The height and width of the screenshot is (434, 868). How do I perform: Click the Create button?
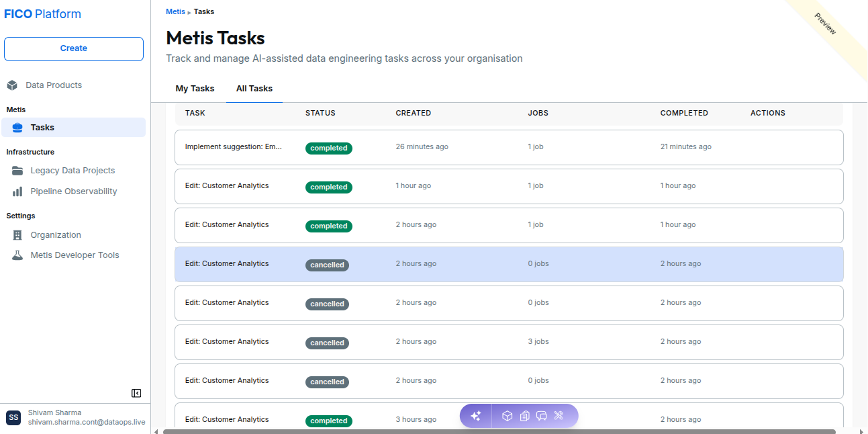point(74,49)
